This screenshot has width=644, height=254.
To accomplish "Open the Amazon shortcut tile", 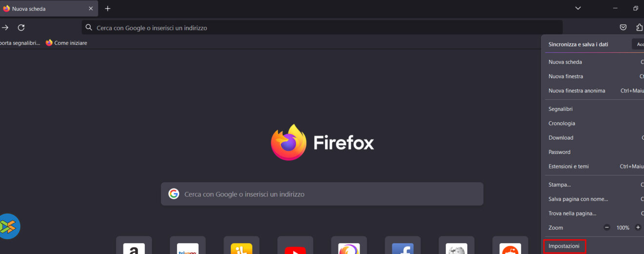I will (134, 245).
